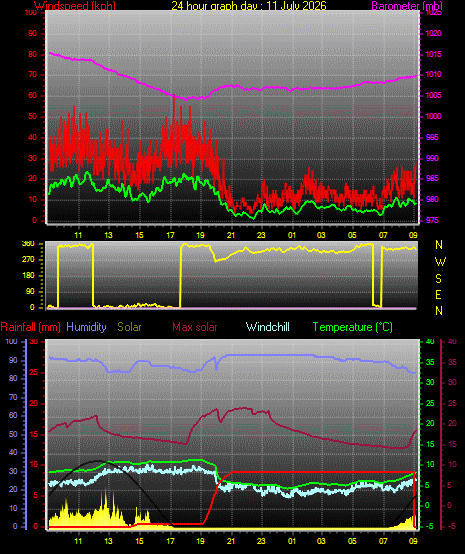
Task: Click the "24 hour graph day : 11 July 2026" heading
Action: (249, 5)
